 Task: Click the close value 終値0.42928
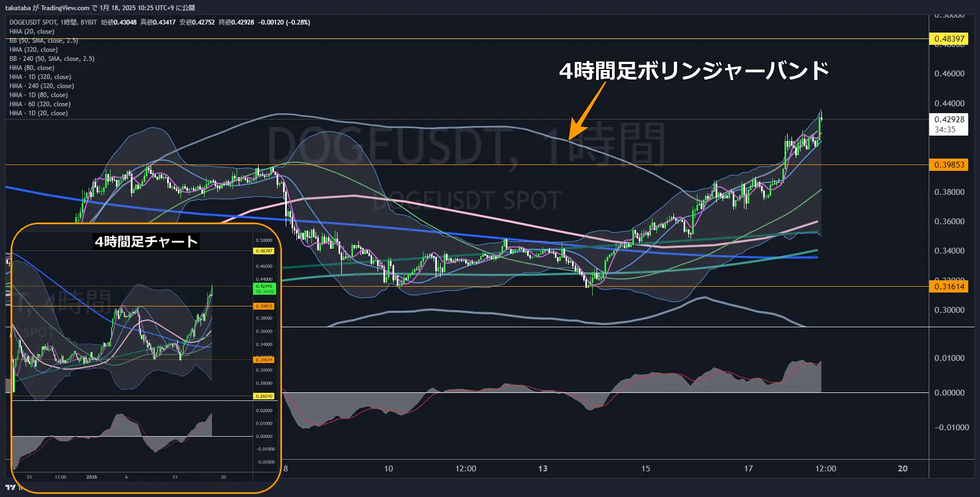tap(237, 22)
